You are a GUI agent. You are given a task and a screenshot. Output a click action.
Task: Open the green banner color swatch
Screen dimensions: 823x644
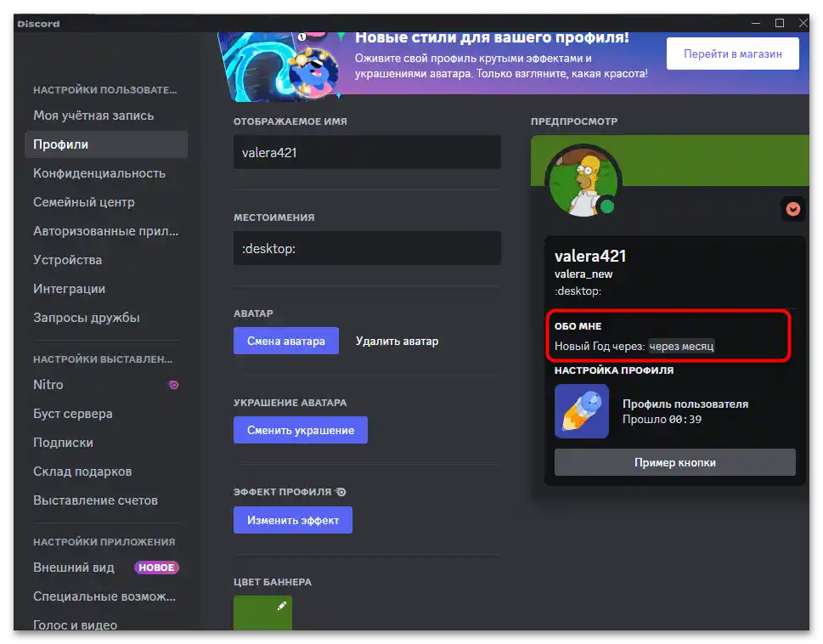click(262, 613)
